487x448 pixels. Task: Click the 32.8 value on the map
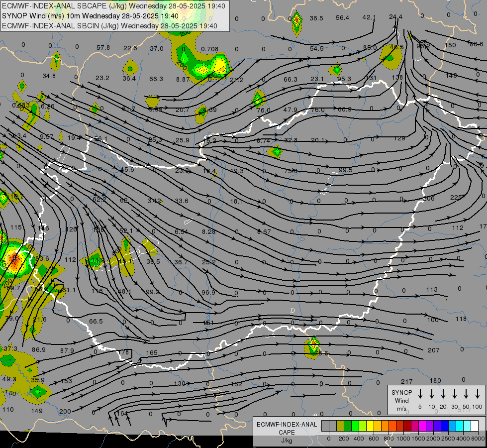291,140
